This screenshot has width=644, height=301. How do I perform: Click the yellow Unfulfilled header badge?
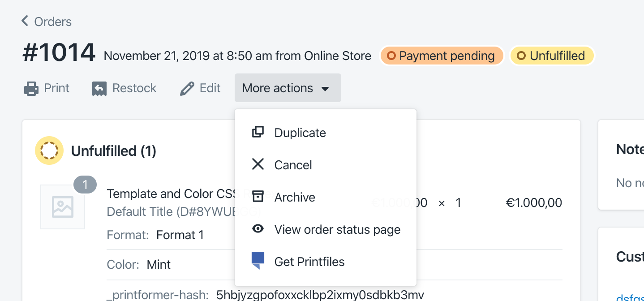[552, 56]
